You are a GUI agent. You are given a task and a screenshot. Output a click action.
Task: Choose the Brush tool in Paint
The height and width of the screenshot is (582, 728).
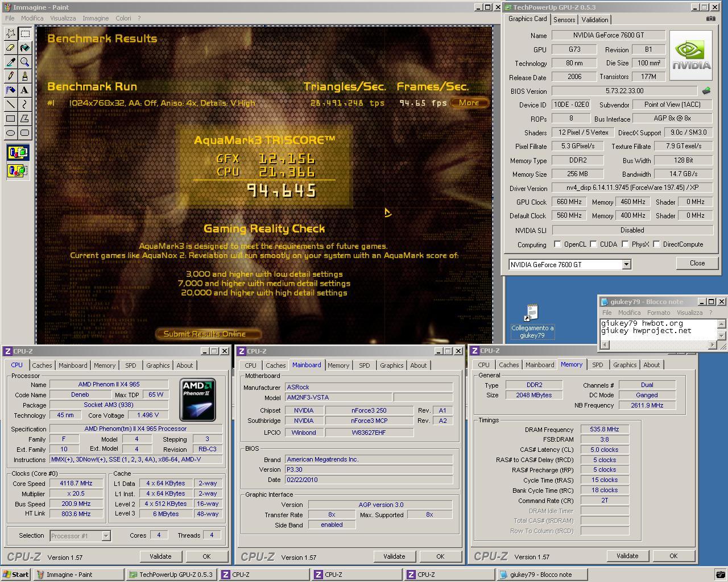24,76
